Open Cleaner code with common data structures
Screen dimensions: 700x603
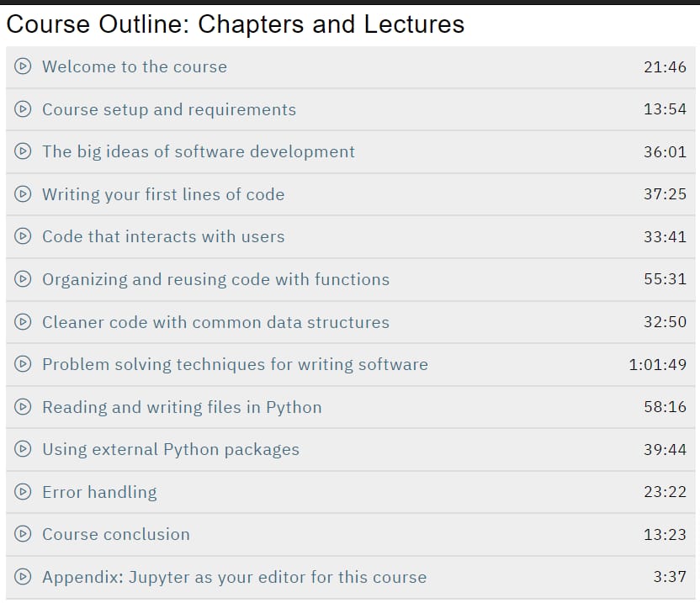point(216,322)
